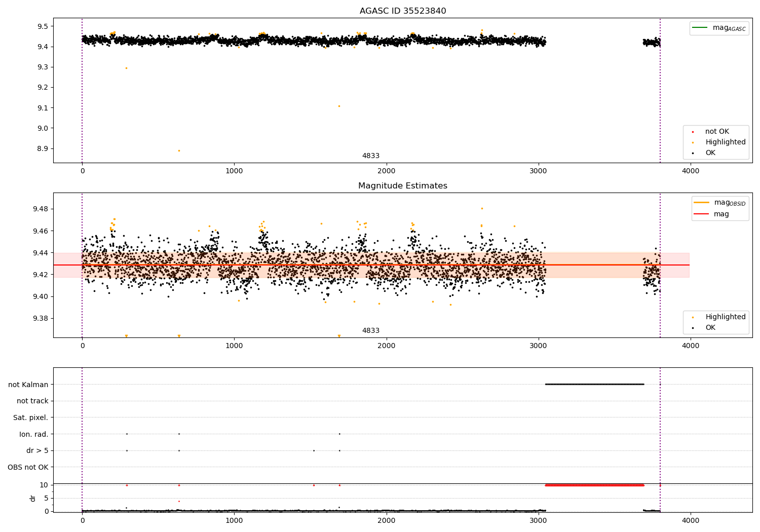Click the 3000 x-axis tick of the bottom plot
The width and height of the screenshot is (760, 532).
[539, 521]
